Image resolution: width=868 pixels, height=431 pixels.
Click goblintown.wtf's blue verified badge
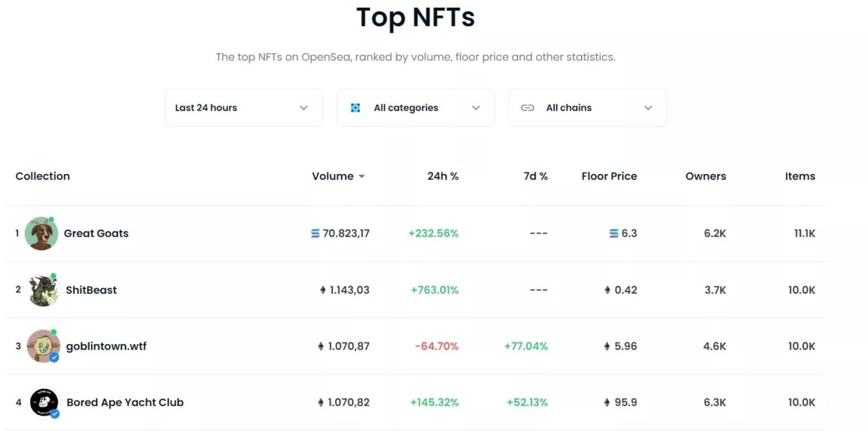54,357
